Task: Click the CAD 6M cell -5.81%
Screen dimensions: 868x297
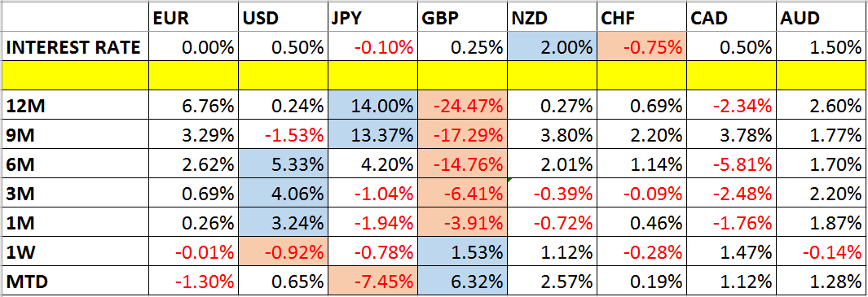Action: click(731, 164)
